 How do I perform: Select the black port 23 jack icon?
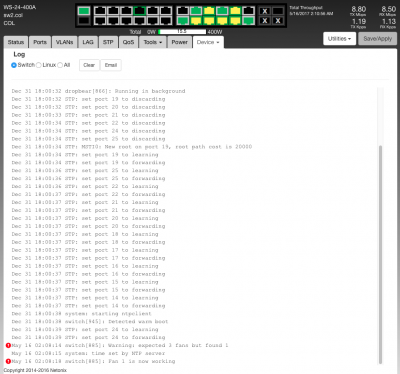click(248, 11)
